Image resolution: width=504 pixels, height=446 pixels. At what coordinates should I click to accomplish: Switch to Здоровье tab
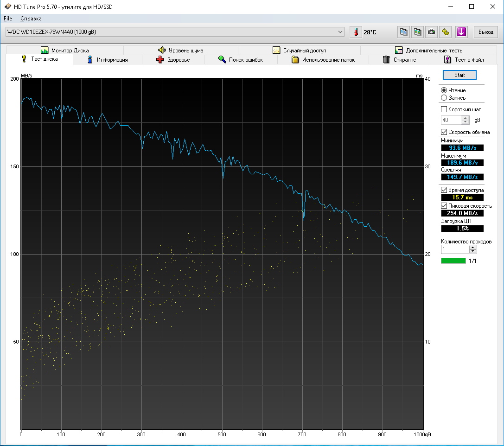pos(173,60)
